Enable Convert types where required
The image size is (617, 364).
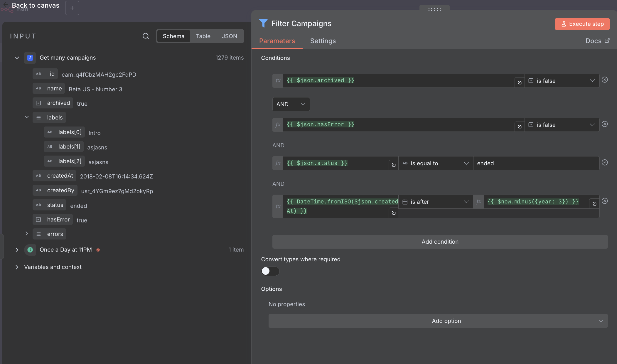click(x=270, y=271)
